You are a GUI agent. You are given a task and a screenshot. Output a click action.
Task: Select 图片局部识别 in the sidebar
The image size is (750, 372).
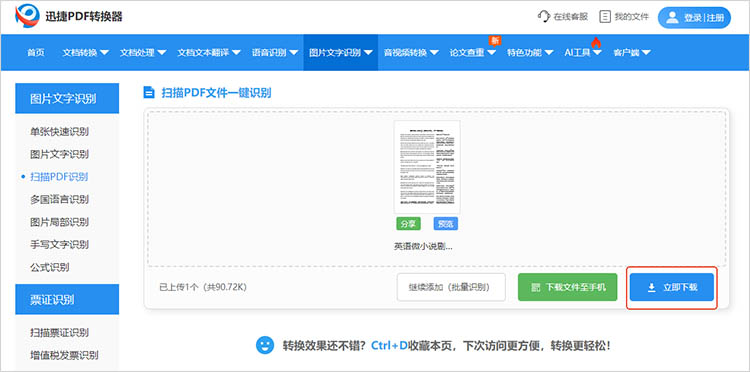pos(59,222)
